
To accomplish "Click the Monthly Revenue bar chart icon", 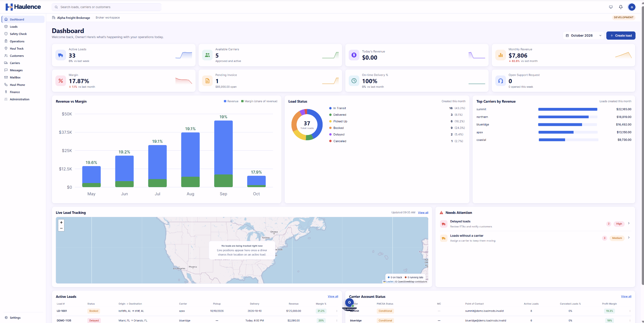I will [501, 55].
